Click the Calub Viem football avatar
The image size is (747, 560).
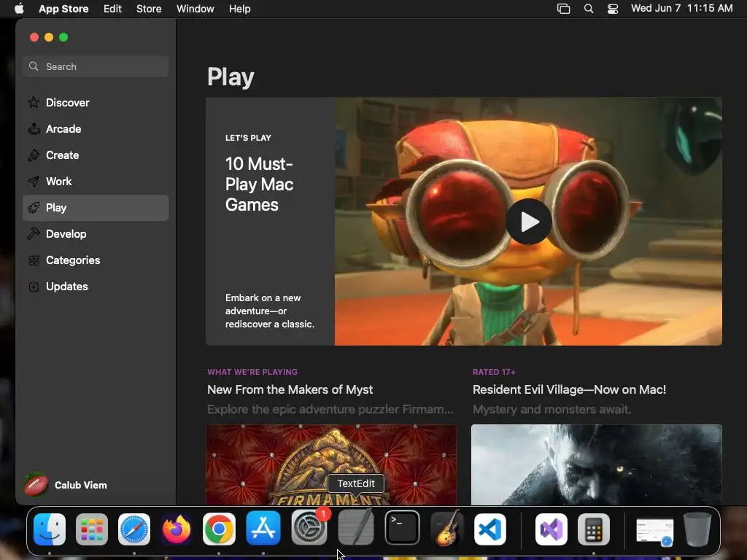pyautogui.click(x=36, y=485)
